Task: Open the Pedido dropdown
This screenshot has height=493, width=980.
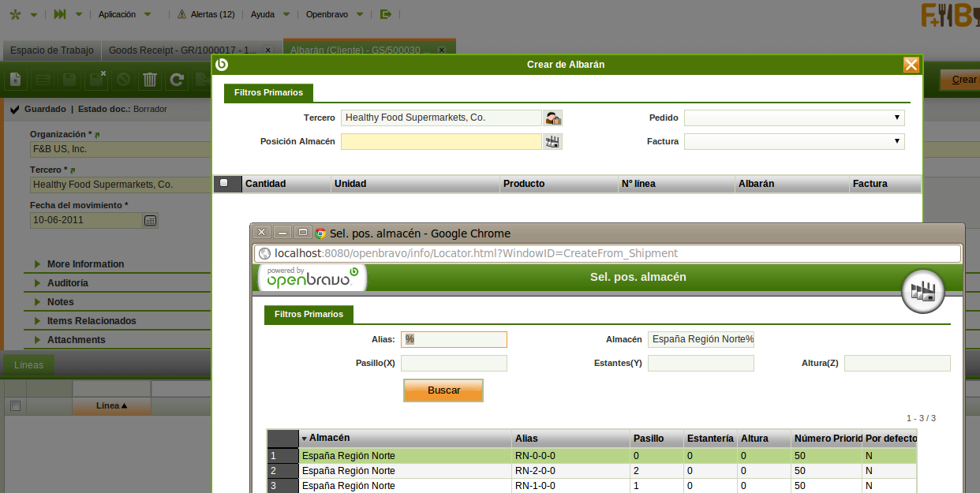Action: [x=794, y=118]
